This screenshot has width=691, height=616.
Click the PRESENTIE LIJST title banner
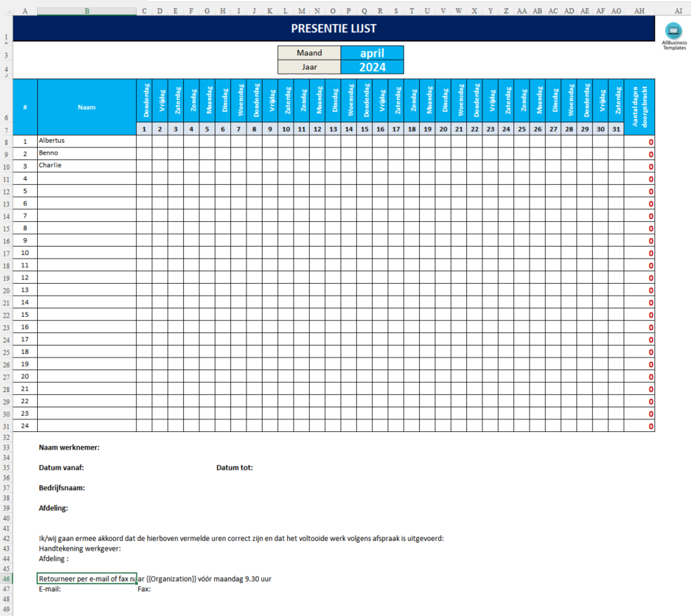tap(334, 29)
